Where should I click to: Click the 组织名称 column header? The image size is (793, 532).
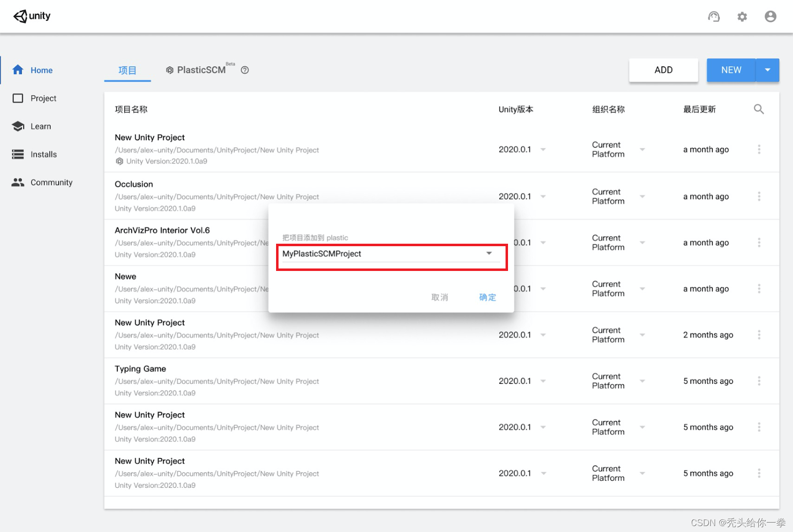[608, 109]
